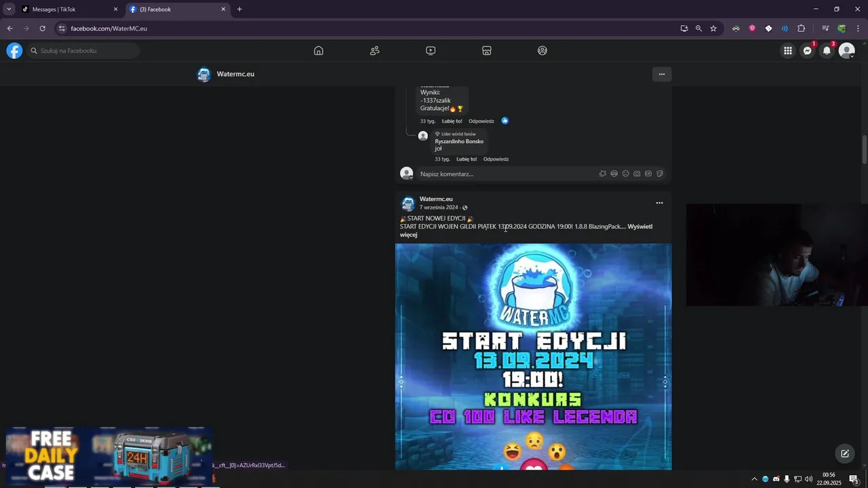Open the Marketplace icon
This screenshot has width=868, height=488.
point(486,51)
